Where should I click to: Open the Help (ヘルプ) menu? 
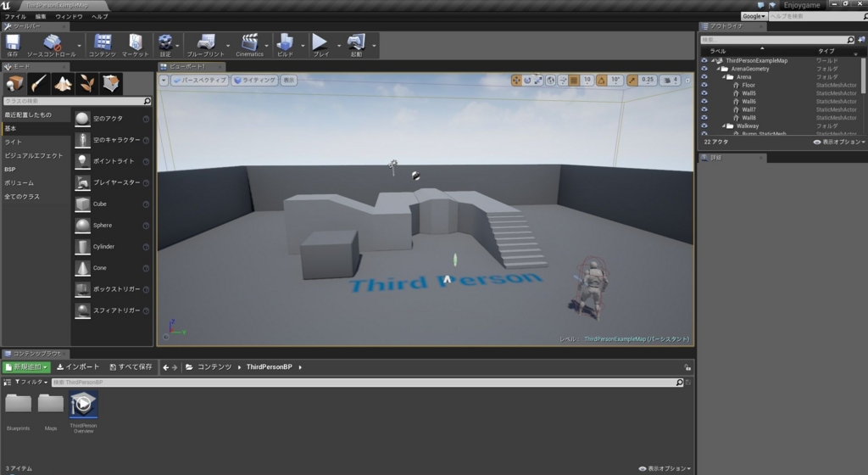100,17
